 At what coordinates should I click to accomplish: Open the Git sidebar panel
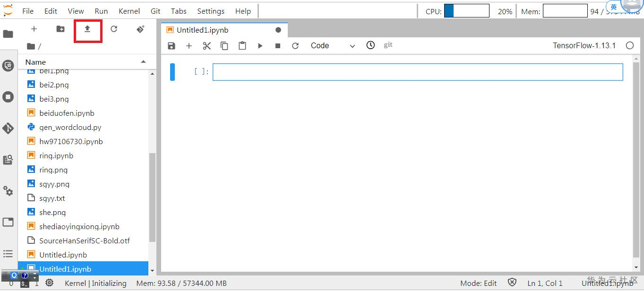tap(8, 129)
